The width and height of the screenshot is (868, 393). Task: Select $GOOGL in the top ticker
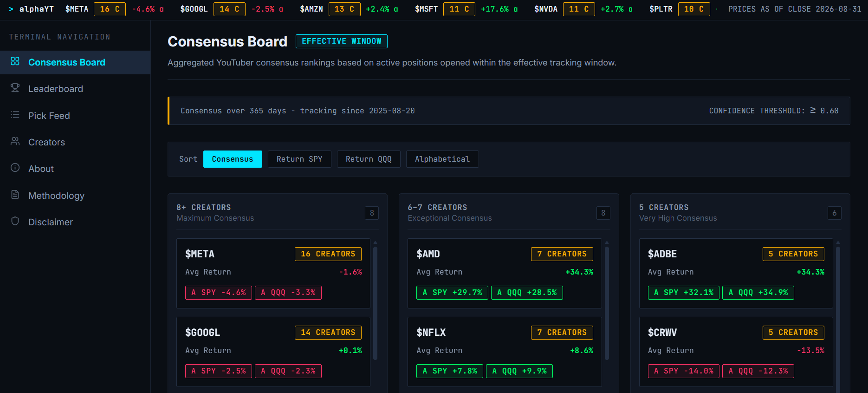pos(194,9)
